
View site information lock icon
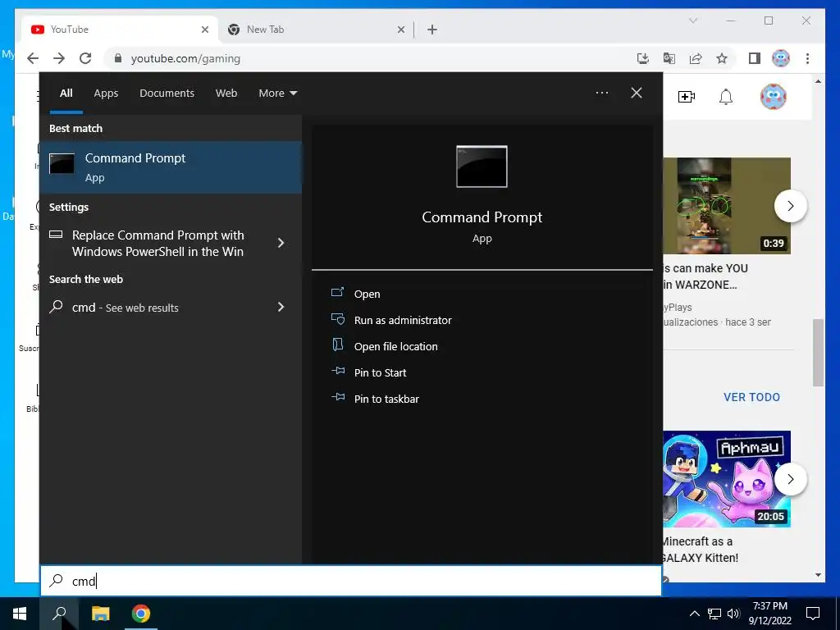point(118,58)
